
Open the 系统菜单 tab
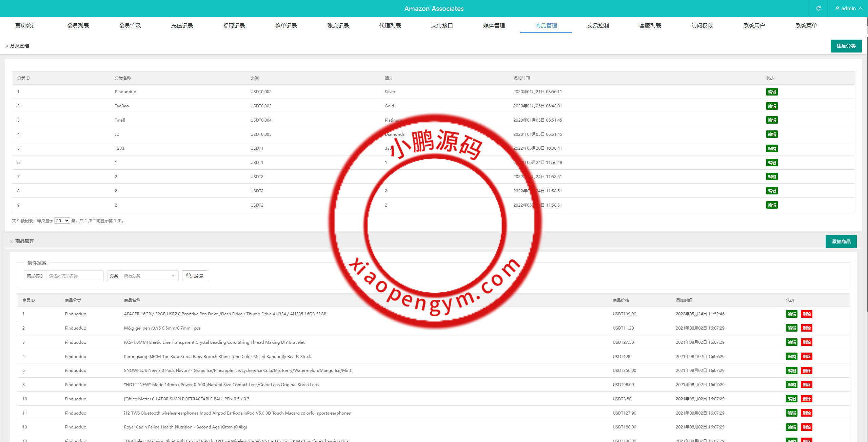click(x=806, y=26)
